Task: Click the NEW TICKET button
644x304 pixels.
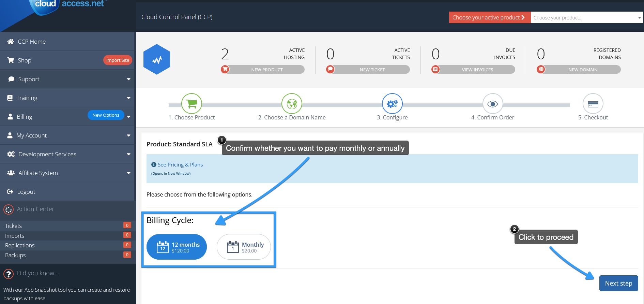Action: tap(372, 70)
